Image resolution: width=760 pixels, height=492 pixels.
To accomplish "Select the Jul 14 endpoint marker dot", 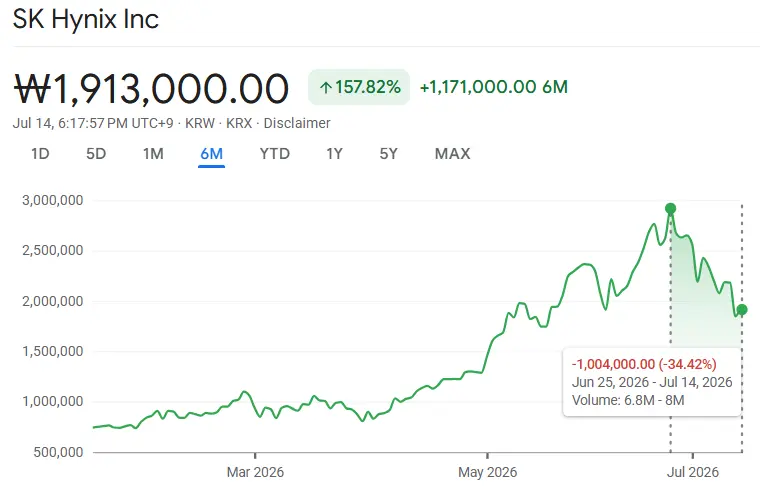I will pos(742,310).
